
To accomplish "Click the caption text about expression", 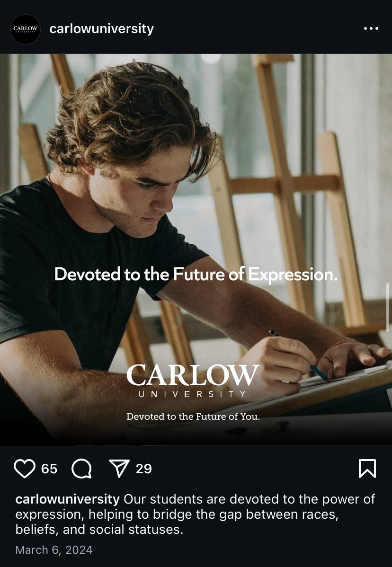I will pos(195,514).
